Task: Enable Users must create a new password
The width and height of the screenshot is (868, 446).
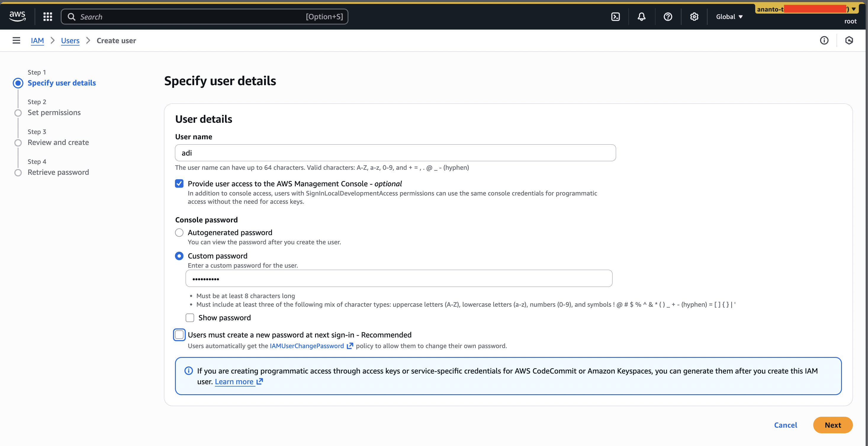Action: [179, 334]
